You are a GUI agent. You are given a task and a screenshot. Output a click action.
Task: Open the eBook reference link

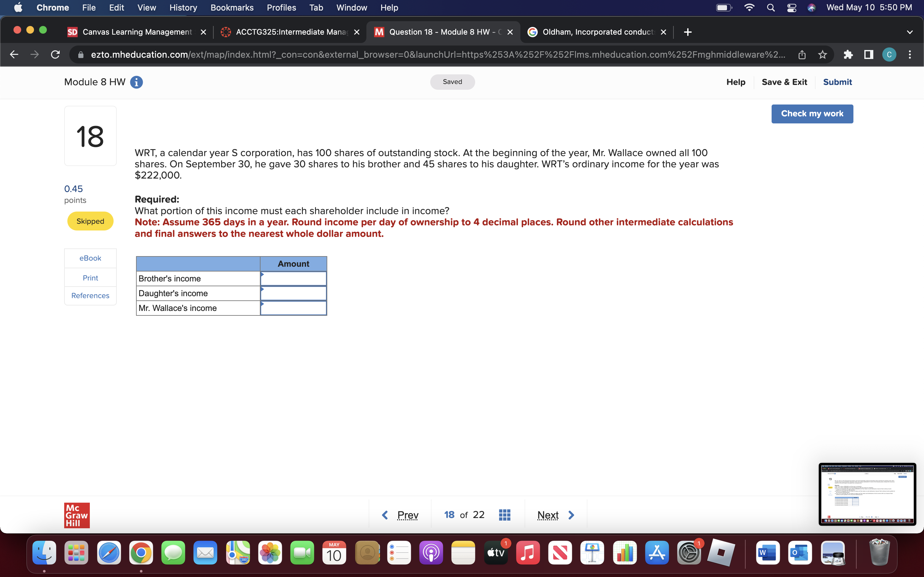pyautogui.click(x=90, y=258)
